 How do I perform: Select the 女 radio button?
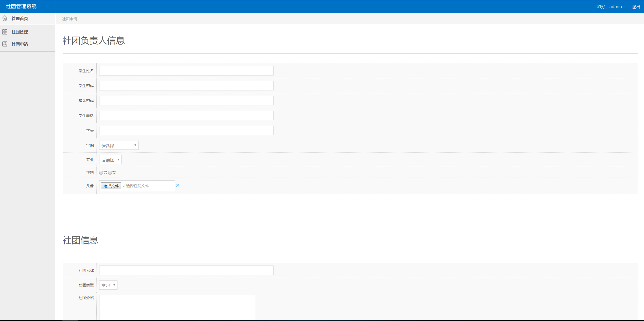coord(110,173)
